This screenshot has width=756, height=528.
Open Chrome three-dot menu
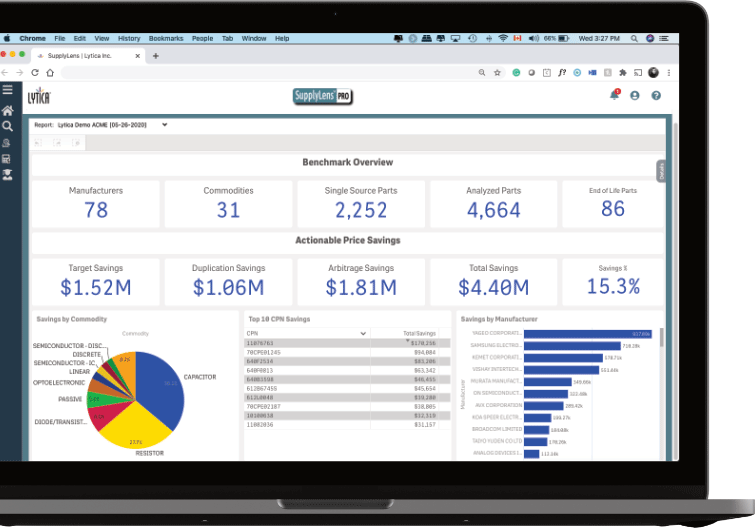[669, 73]
